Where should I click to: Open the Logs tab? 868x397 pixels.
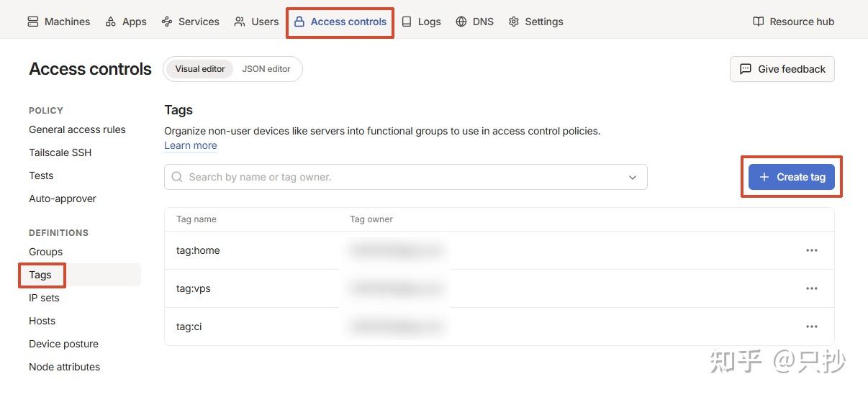[x=421, y=22]
